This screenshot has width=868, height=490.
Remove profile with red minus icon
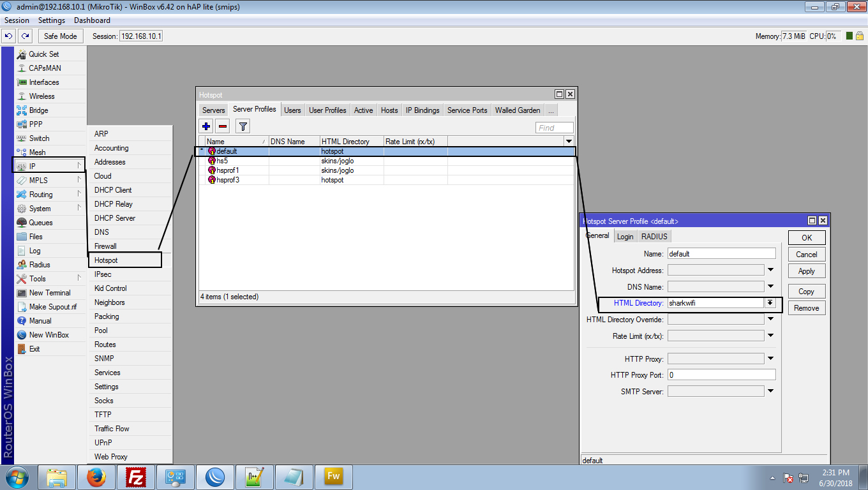[222, 126]
